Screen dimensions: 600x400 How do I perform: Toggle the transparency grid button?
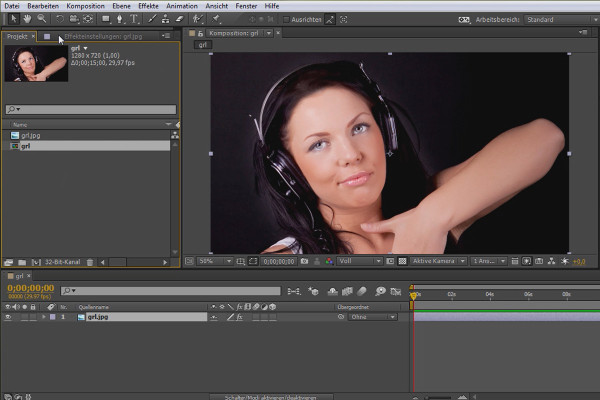[x=402, y=261]
